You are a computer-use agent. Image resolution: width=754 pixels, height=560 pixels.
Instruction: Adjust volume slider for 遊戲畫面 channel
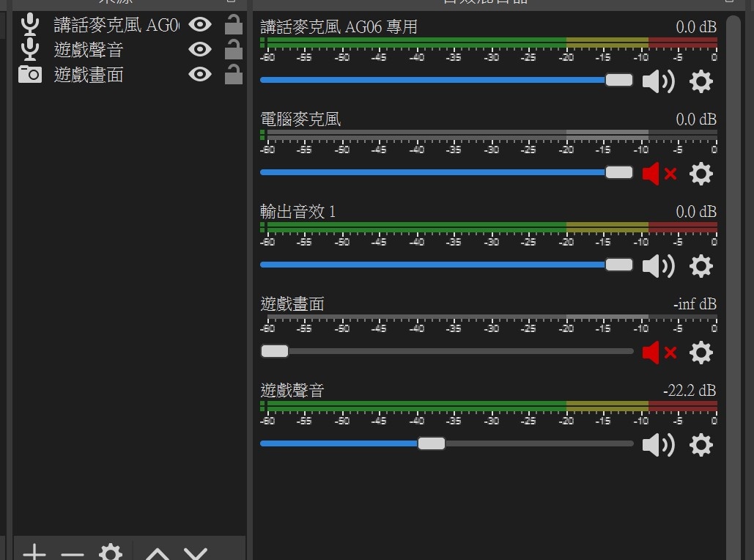point(447,351)
